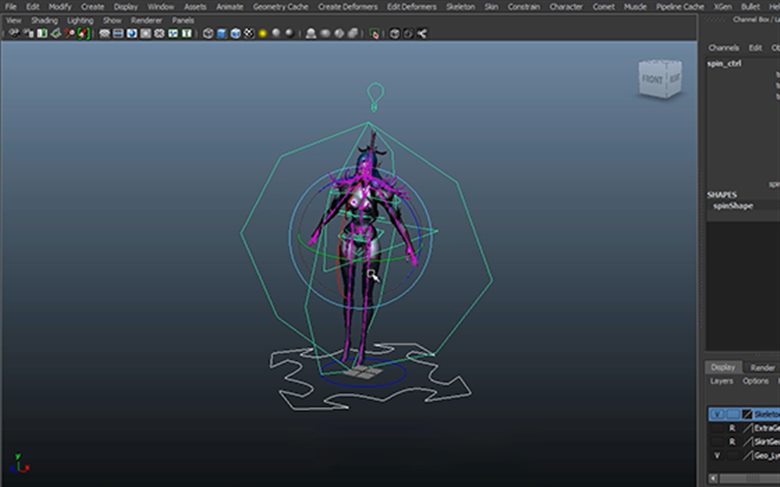
Task: Click the layer editor scrollbar left arrow
Action: (713, 478)
